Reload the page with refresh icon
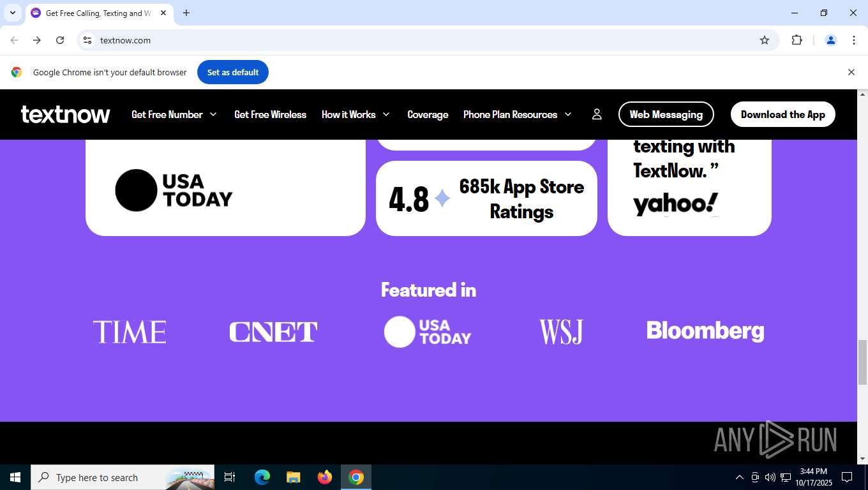This screenshot has height=490, width=868. coord(60,40)
